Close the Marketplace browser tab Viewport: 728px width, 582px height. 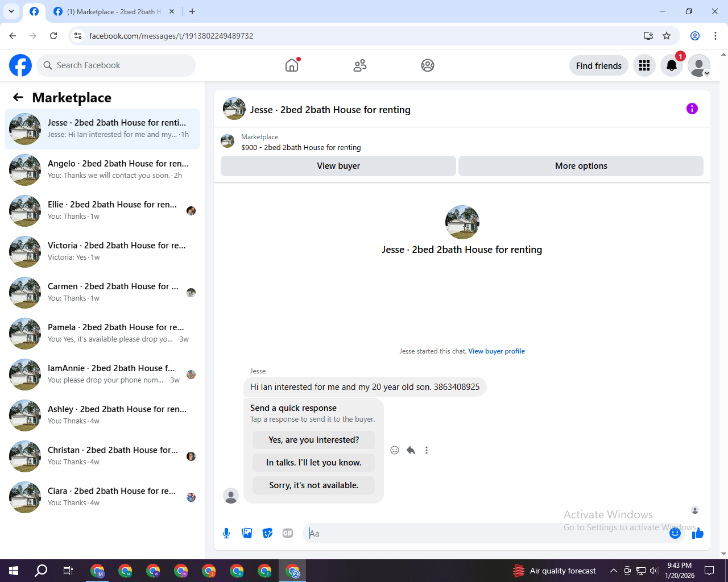pyautogui.click(x=172, y=11)
